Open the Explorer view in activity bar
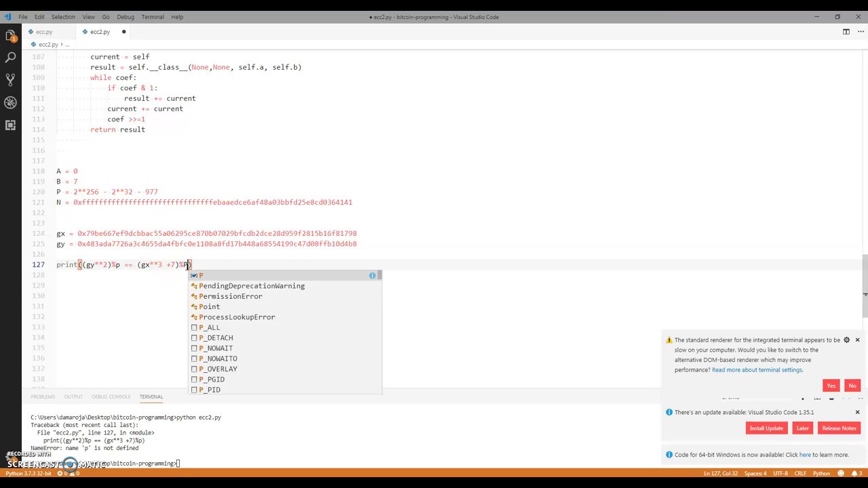 point(10,35)
